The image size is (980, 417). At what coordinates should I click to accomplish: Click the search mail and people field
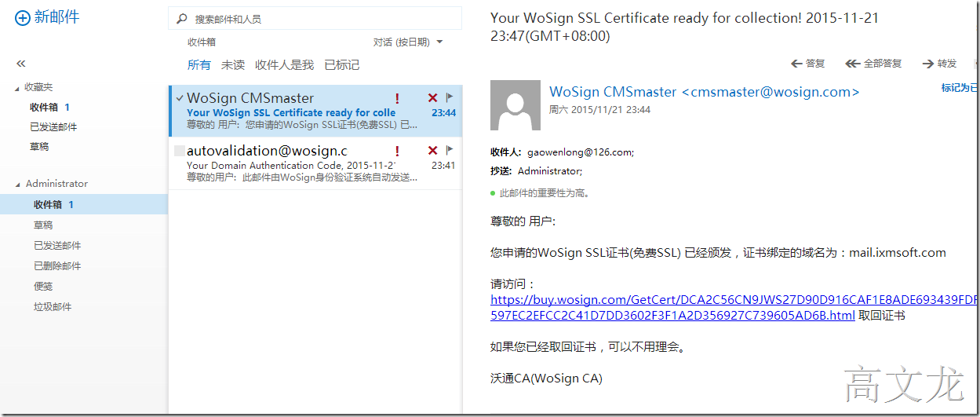coord(315,18)
